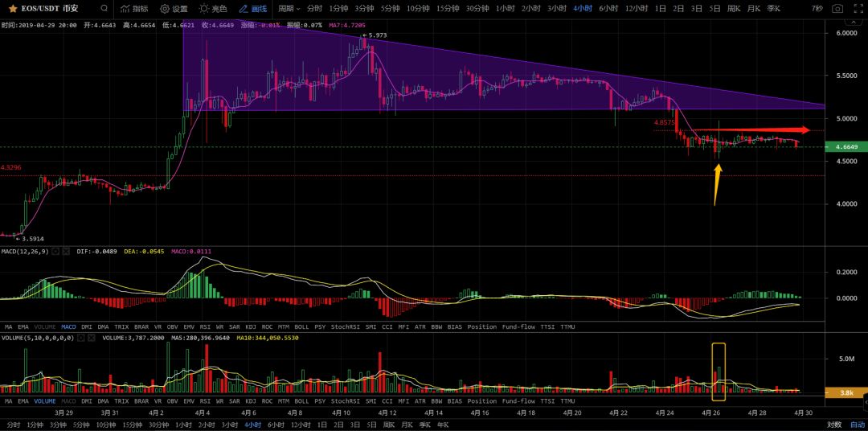Open the 设置 settings gear
Image resolution: width=868 pixels, height=431 pixels.
(x=174, y=9)
